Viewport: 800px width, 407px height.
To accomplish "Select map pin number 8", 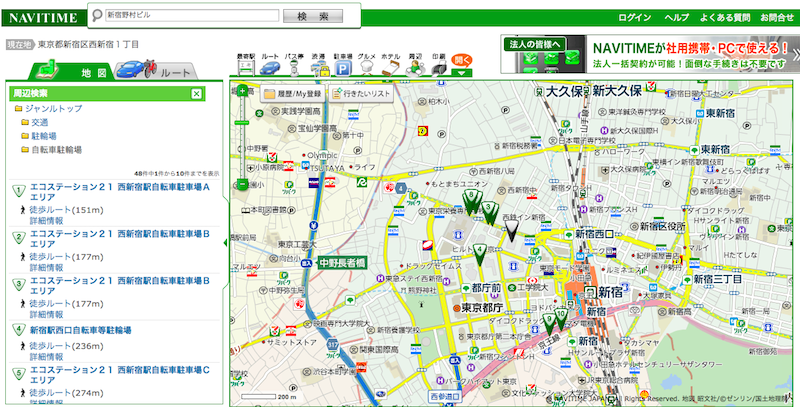I will click(x=471, y=200).
